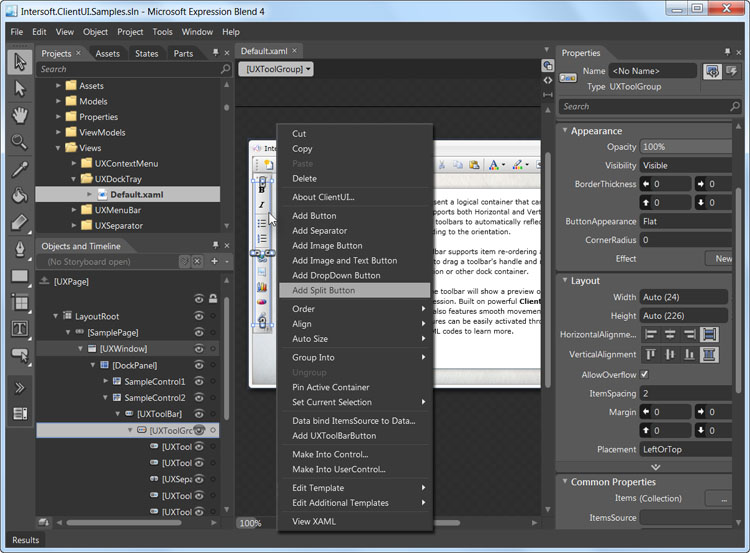750x553 pixels.
Task: Select the Button control tool
Action: coord(20,355)
